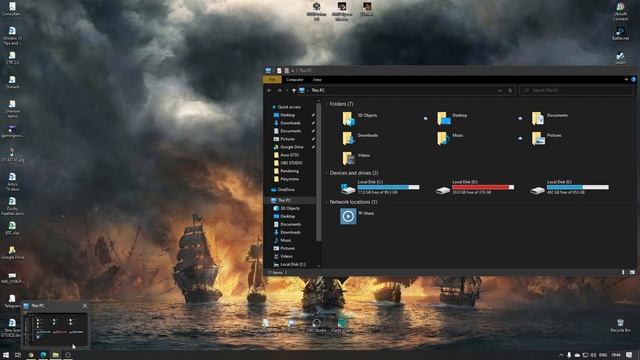
Task: Open the notification center icon
Action: [629, 355]
